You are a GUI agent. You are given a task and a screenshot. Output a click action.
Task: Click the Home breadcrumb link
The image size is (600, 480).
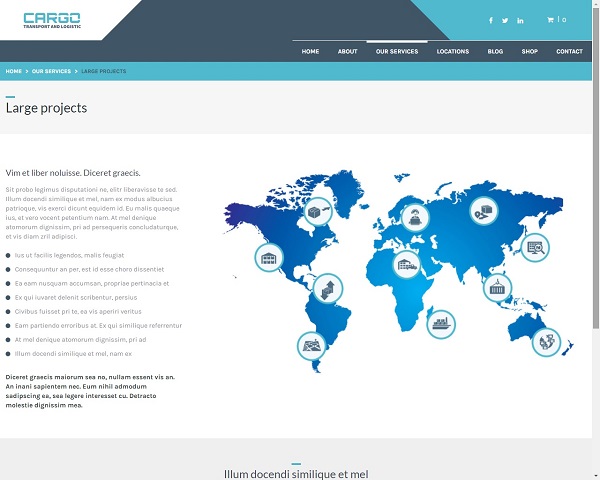tap(14, 72)
